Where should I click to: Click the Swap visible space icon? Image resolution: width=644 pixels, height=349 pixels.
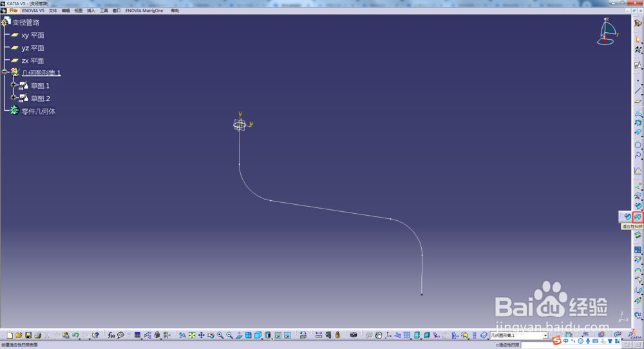[287, 335]
